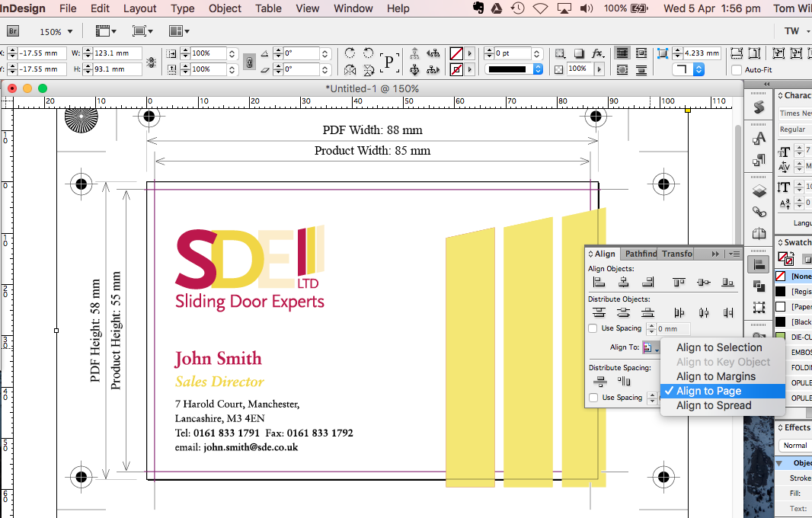812x518 pixels.
Task: Click the Align Horizontal Centres icon
Action: [624, 282]
